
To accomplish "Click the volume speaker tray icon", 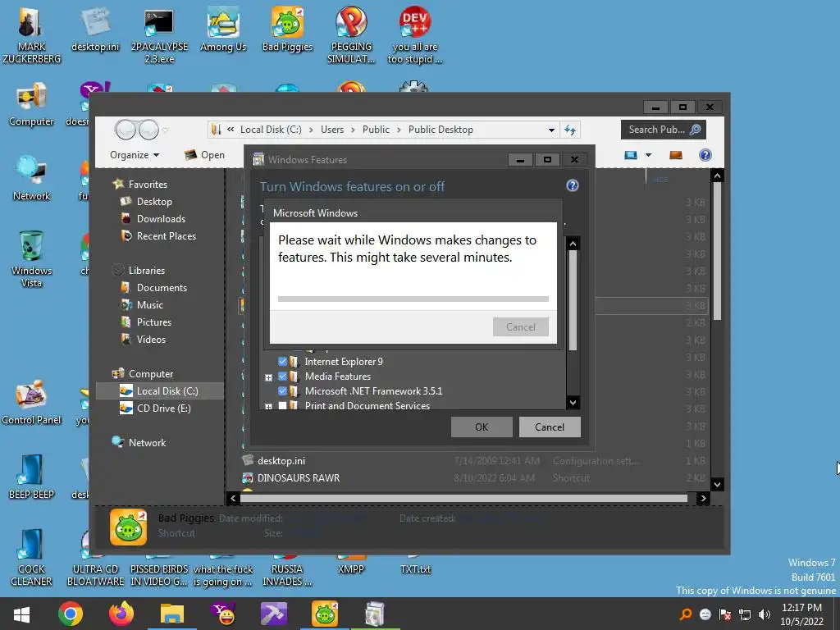I will tap(765, 614).
